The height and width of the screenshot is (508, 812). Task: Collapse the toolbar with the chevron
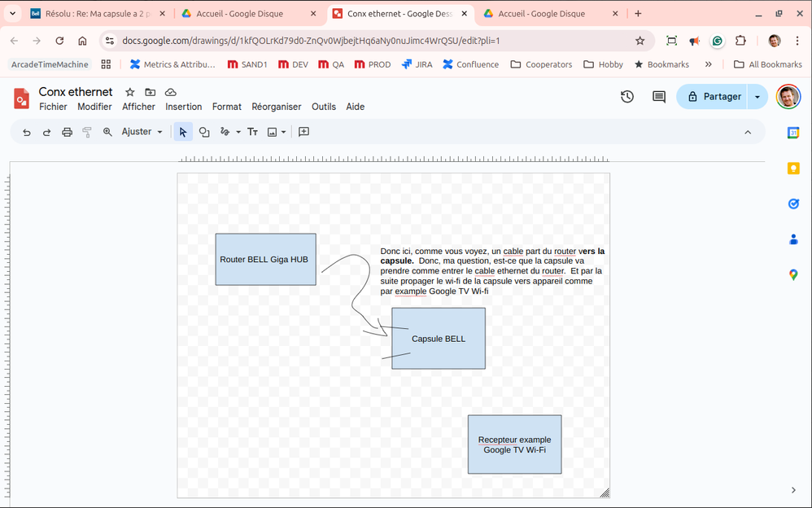point(748,131)
